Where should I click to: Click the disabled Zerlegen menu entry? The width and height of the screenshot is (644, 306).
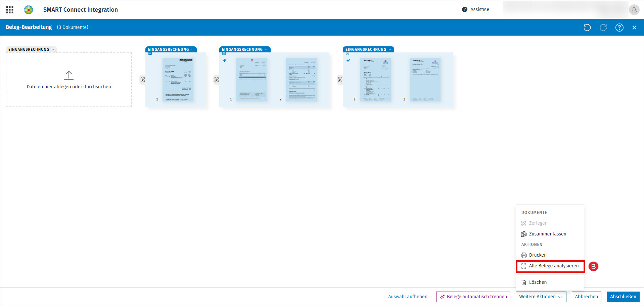click(x=550, y=223)
